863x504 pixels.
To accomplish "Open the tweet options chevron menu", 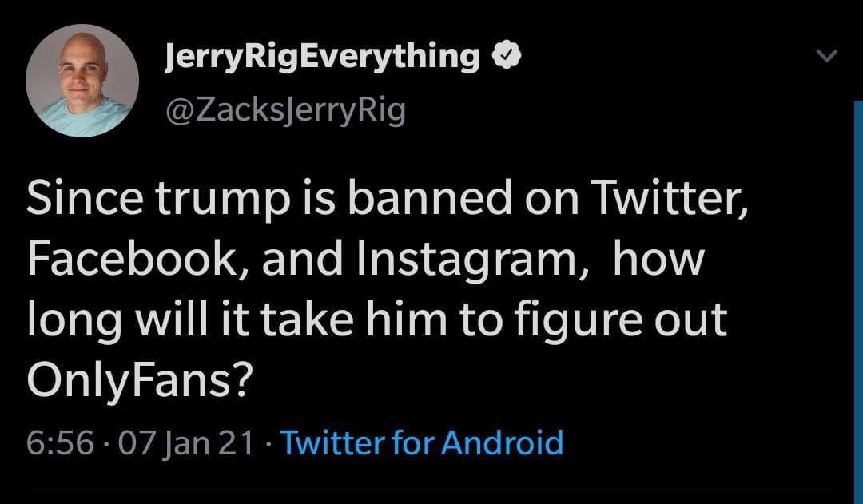I will tap(829, 57).
